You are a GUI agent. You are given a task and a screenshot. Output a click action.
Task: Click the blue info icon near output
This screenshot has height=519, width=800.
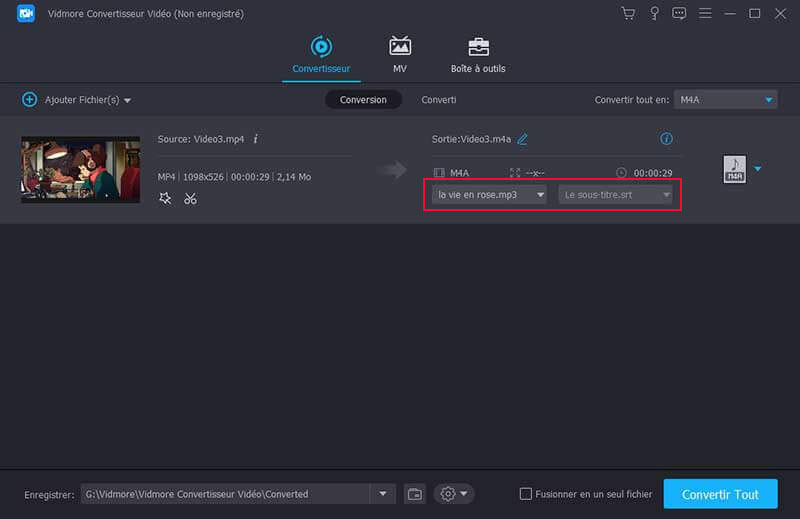click(666, 139)
